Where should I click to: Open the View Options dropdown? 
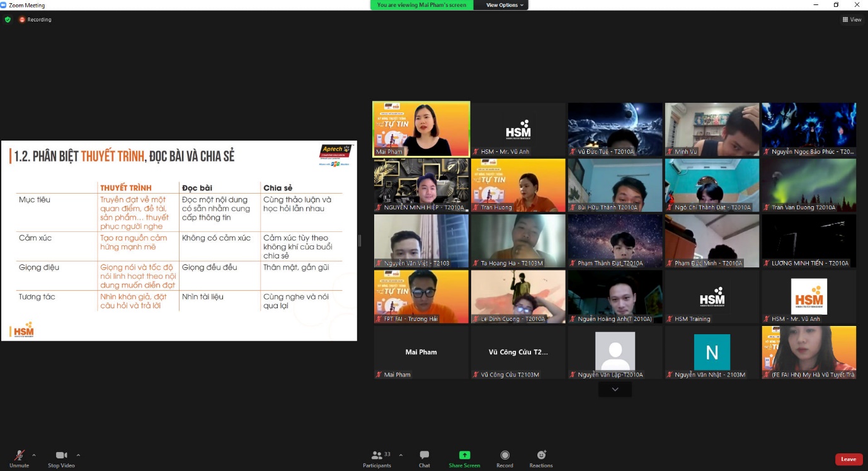[505, 5]
